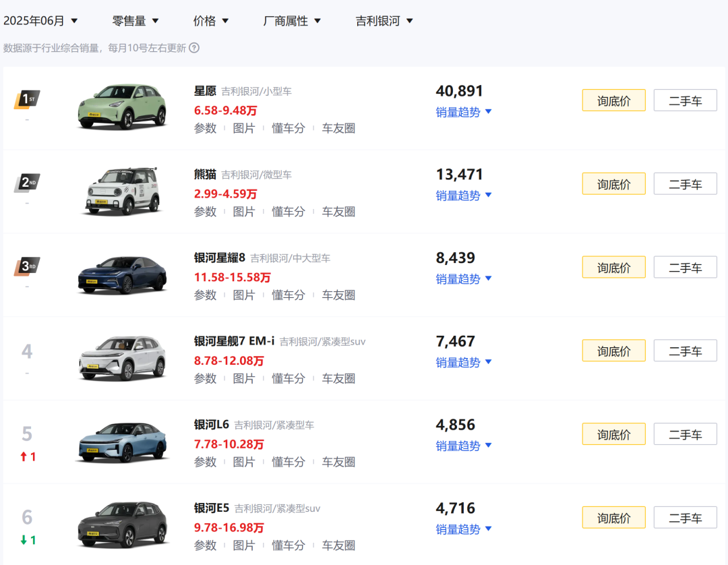Expand 销量趋势 for 星愿
Image resolution: width=728 pixels, height=565 pixels.
[x=463, y=112]
